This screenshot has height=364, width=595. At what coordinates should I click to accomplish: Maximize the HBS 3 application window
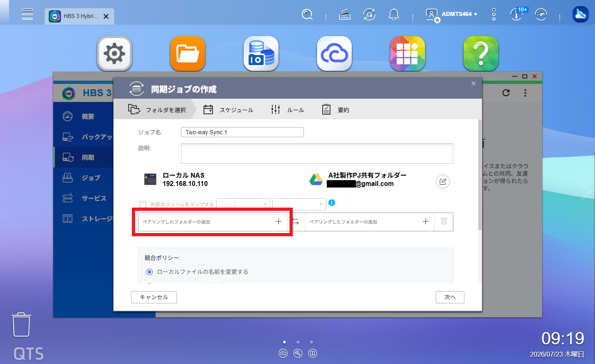(525, 77)
